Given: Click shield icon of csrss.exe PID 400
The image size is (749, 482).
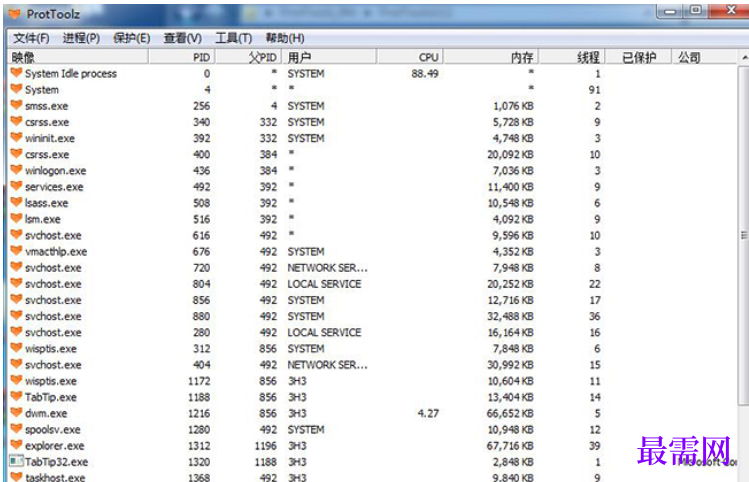Looking at the screenshot, I should (16, 154).
